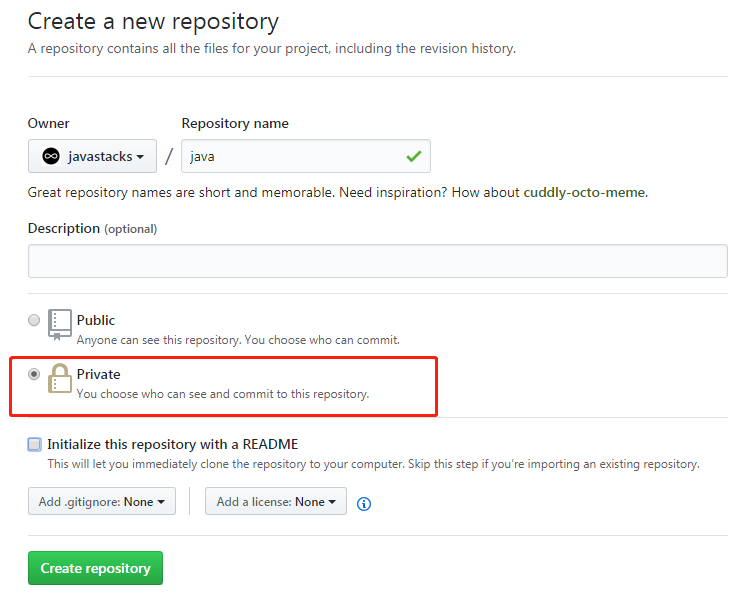Select the Public radio button
The height and width of the screenshot is (601, 745).
(34, 320)
